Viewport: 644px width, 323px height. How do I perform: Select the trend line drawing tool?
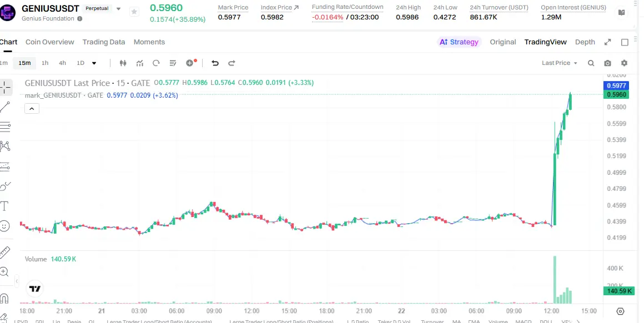tap(5, 107)
